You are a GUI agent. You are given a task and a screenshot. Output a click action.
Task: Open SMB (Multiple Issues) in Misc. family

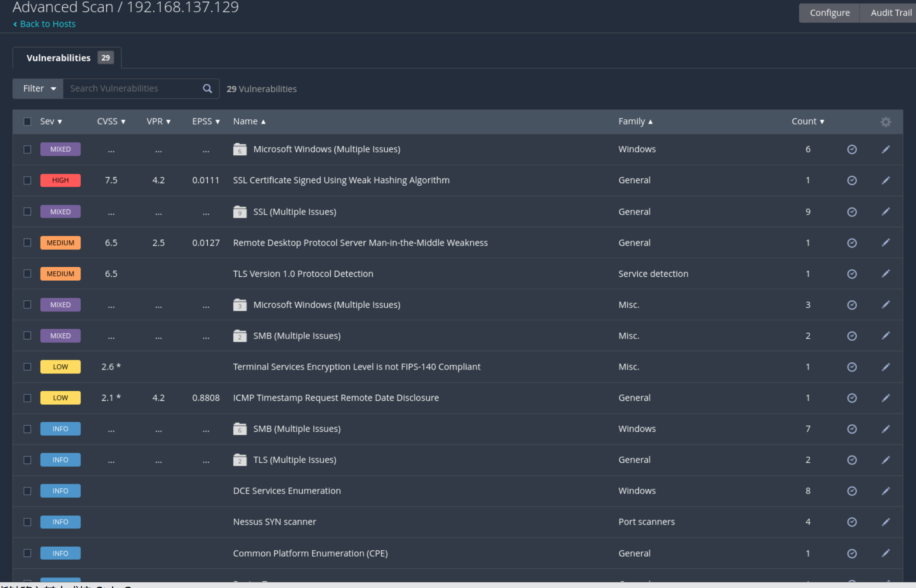[x=297, y=336]
